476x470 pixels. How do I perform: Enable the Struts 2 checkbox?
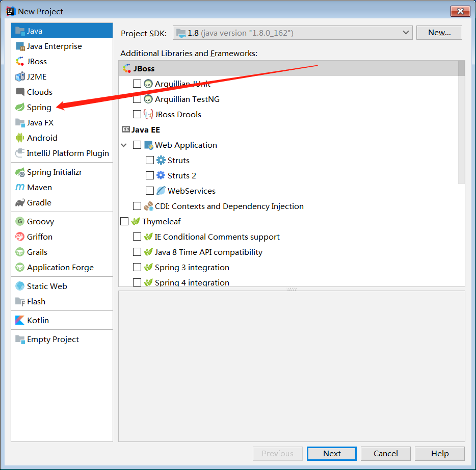tap(150, 175)
